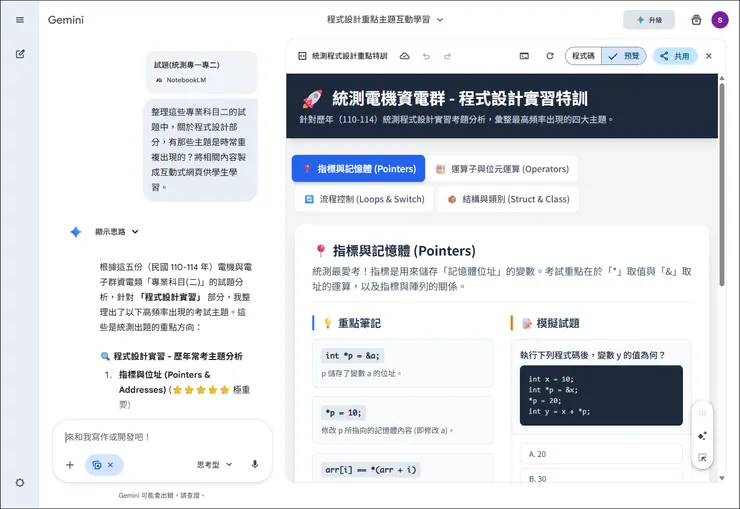The image size is (740, 509).
Task: Reload the canvas preview
Action: 550,56
